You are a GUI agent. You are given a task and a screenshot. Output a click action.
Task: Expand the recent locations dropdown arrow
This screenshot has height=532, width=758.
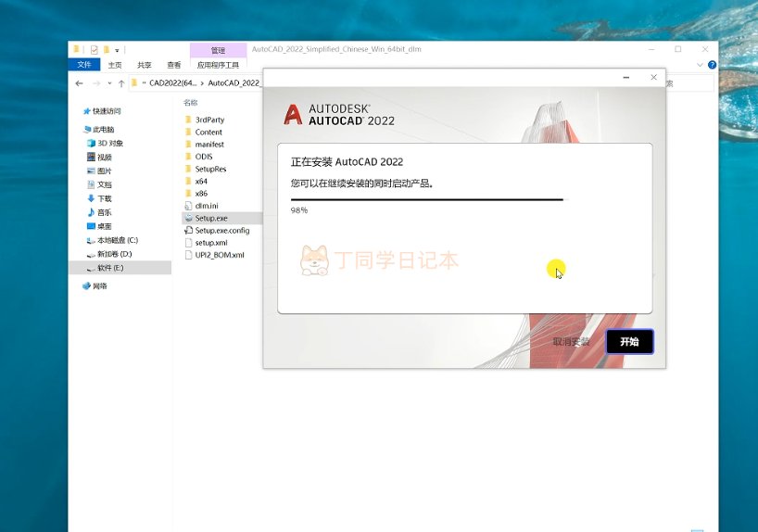(x=109, y=83)
